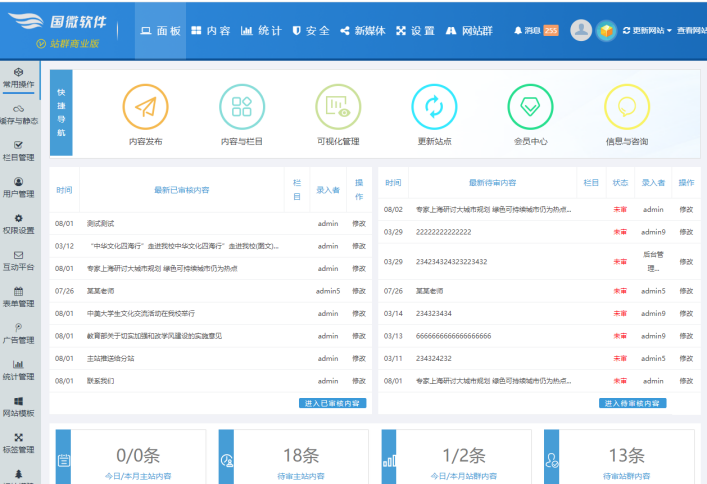The width and height of the screenshot is (707, 484).
Task: Click the 信息与咨询 chat bubble icon
Action: (627, 108)
